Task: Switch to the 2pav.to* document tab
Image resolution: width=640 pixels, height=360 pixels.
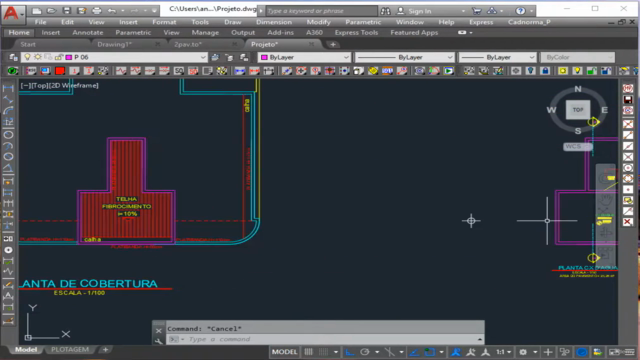Action: click(188, 44)
